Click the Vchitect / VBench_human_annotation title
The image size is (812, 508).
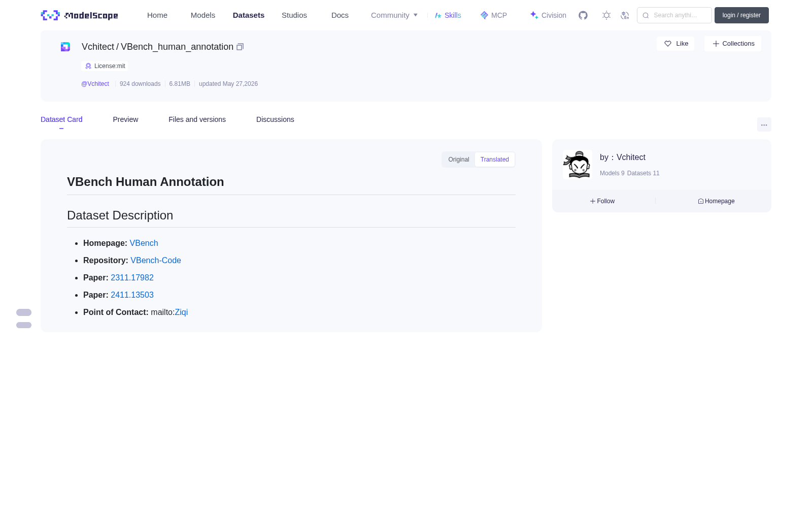tap(157, 47)
